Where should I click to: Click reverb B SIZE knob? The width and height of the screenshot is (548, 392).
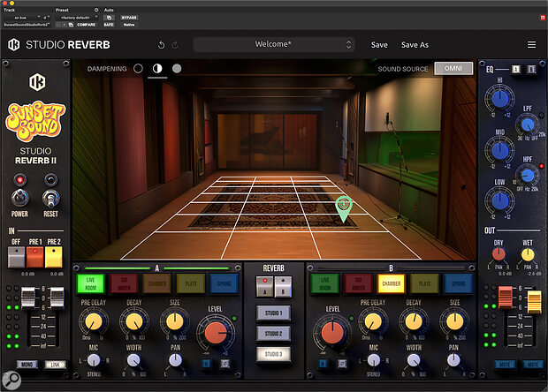tap(454, 321)
